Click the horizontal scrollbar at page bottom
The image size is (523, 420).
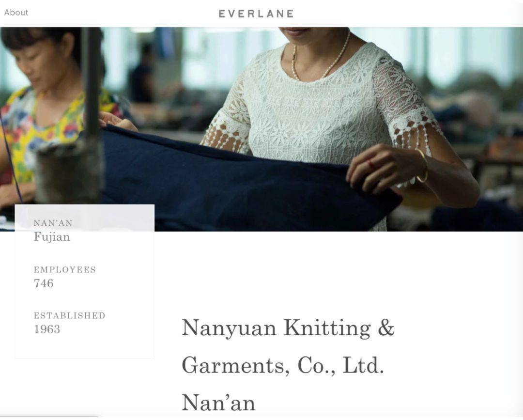[x=49, y=416]
